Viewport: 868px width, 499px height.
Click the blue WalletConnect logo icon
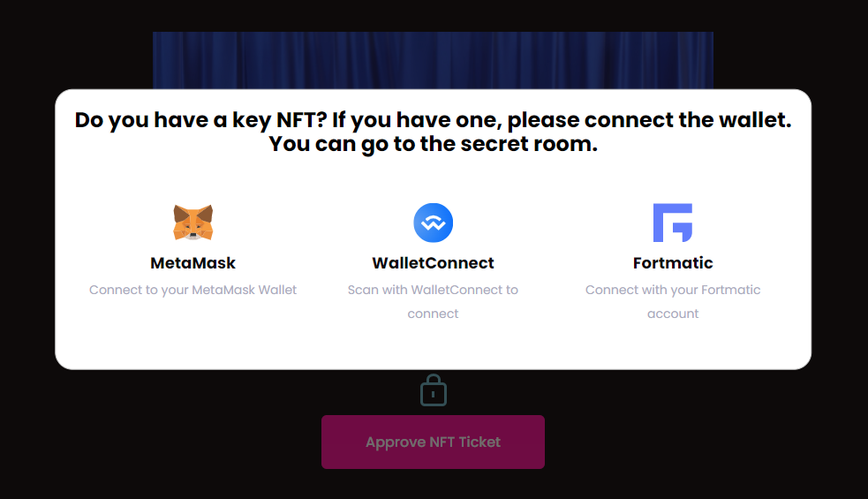click(433, 223)
